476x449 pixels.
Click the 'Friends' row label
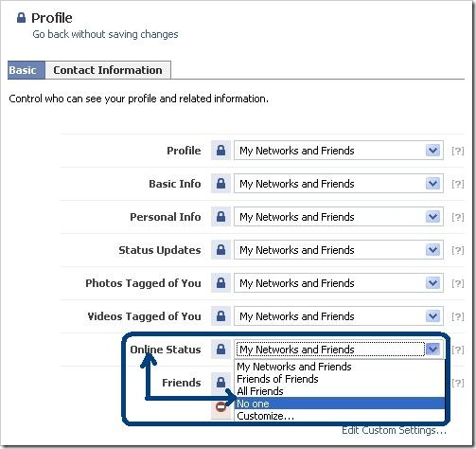pyautogui.click(x=182, y=383)
